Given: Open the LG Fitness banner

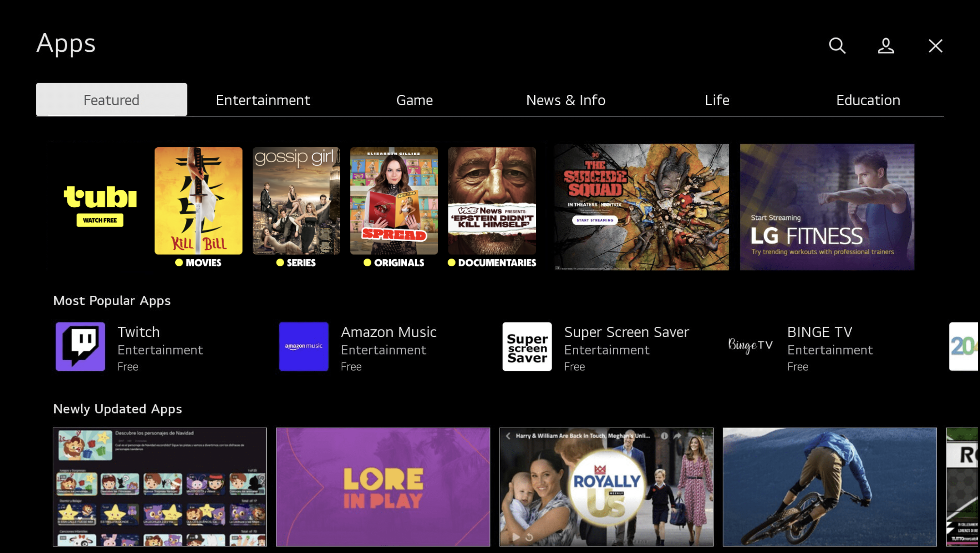Looking at the screenshot, I should tap(827, 207).
